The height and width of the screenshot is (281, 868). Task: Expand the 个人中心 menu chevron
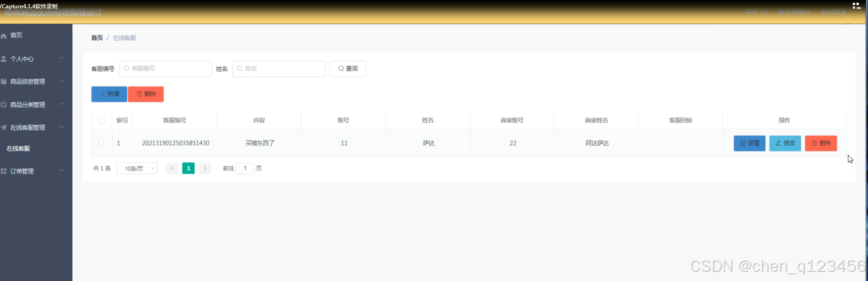(x=62, y=58)
